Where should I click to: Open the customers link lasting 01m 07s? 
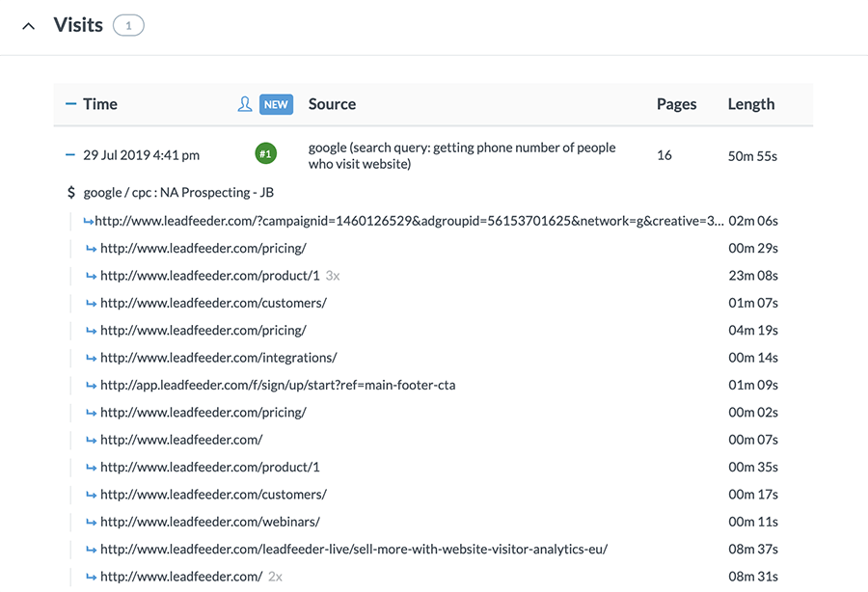[x=213, y=303]
